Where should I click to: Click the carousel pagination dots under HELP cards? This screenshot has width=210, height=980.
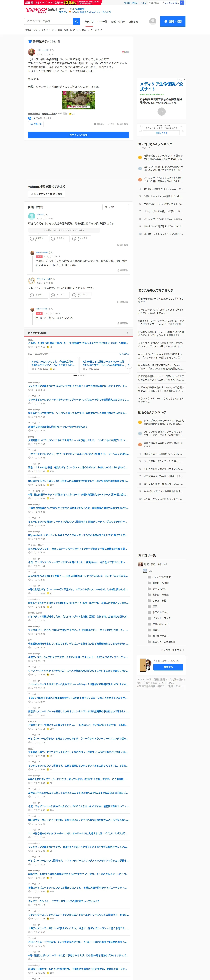79,376
